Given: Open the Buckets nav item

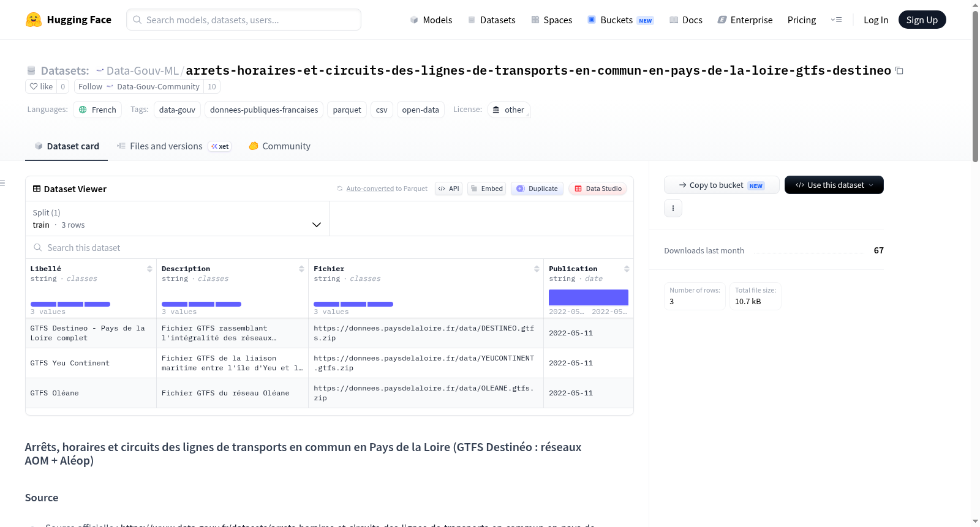Looking at the screenshot, I should 620,20.
